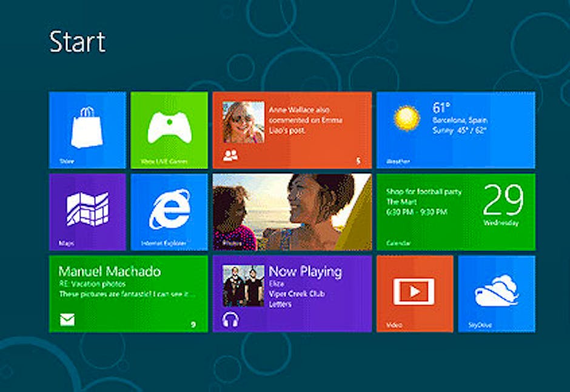Open the SkyDrive cloud tile
The width and height of the screenshot is (570, 392).
496,292
